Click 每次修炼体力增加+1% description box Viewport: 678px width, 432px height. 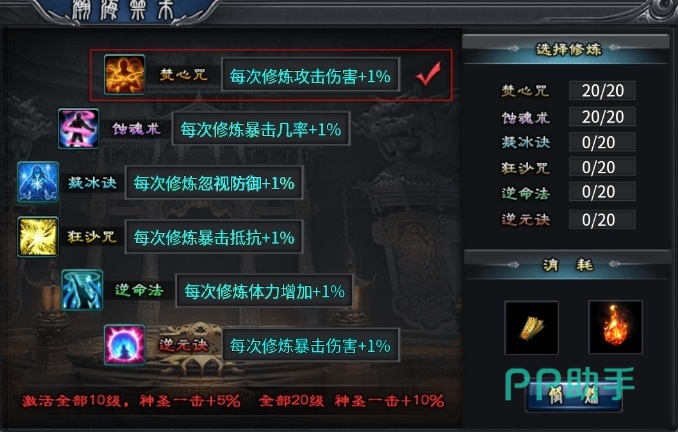(264, 291)
